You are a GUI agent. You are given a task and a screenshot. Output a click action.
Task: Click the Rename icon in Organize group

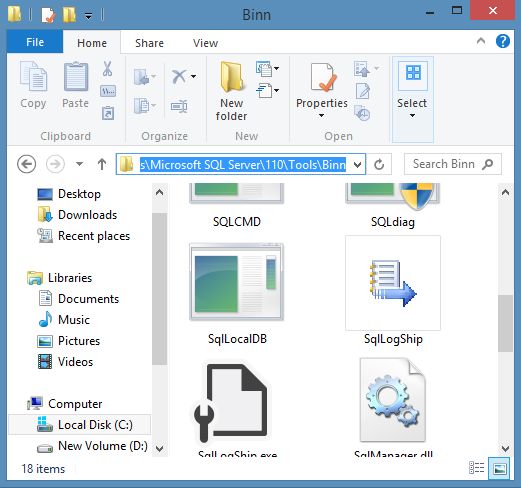point(179,106)
